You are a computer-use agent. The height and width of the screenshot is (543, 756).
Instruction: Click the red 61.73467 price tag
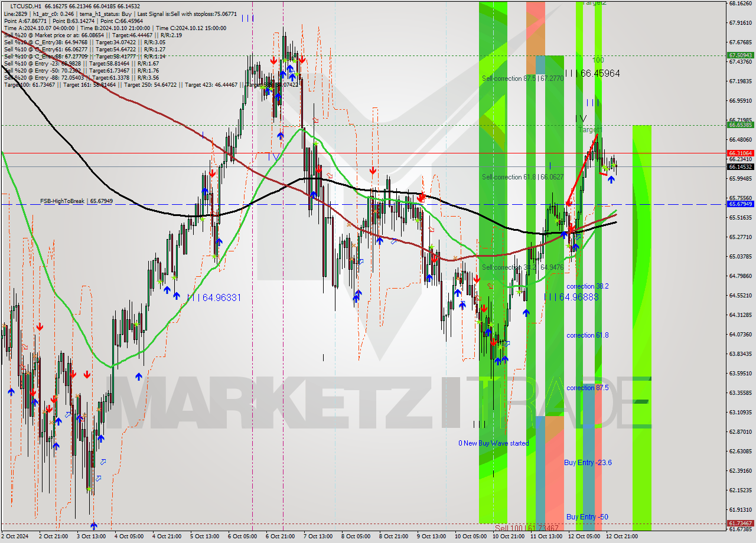(740, 524)
